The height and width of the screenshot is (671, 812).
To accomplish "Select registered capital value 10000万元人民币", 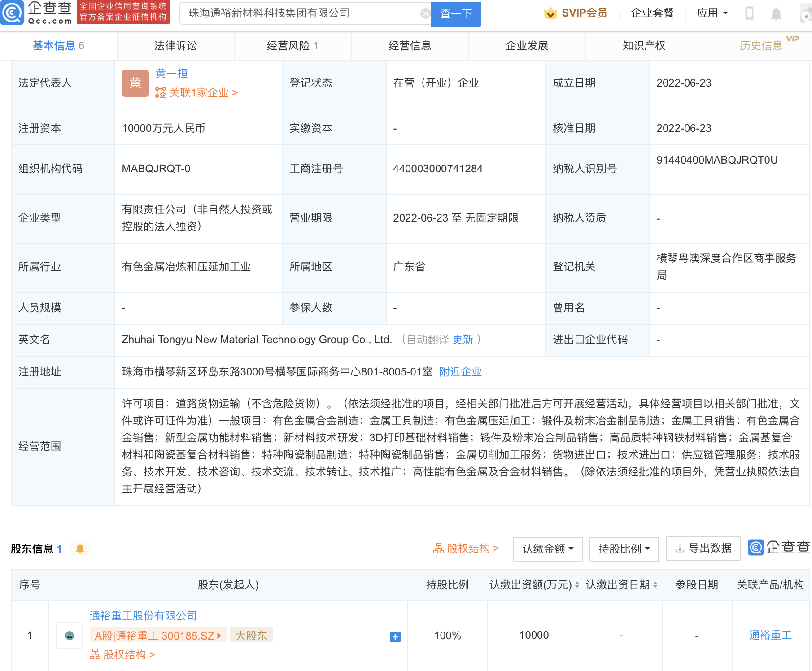I will pyautogui.click(x=163, y=128).
